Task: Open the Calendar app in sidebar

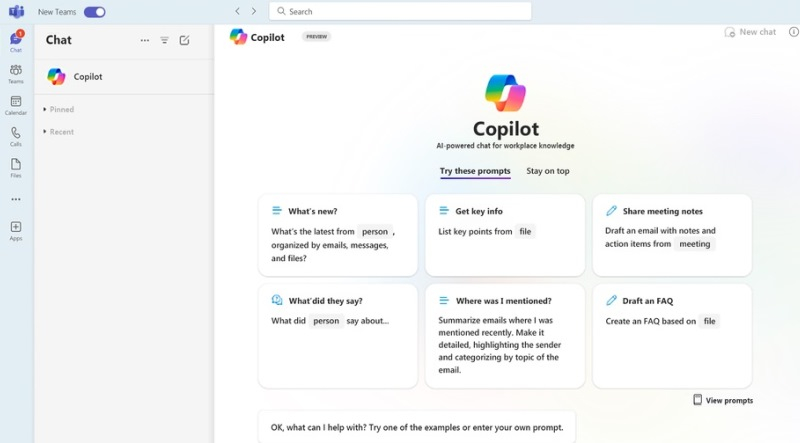Action: click(x=16, y=104)
